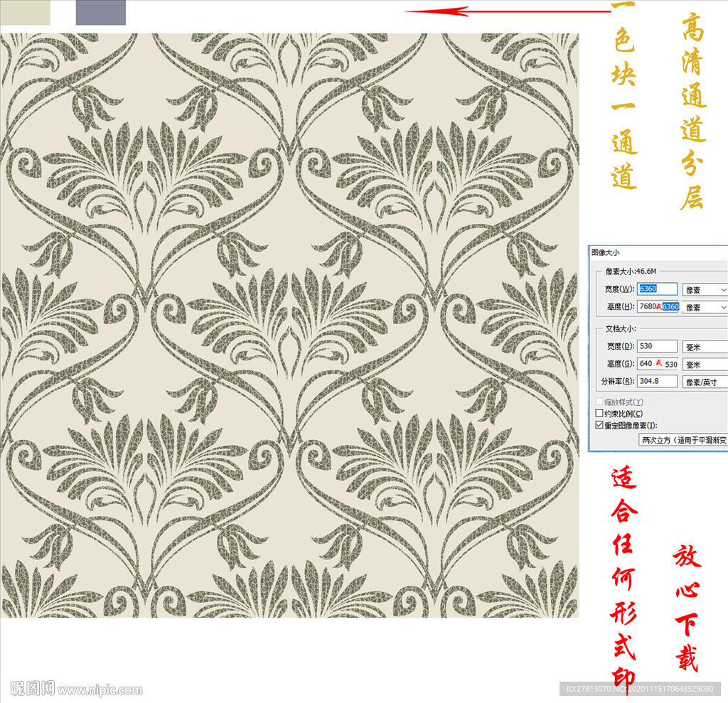The height and width of the screenshot is (703, 728).
Task: Click the beige color block swatch
Action: click(25, 12)
